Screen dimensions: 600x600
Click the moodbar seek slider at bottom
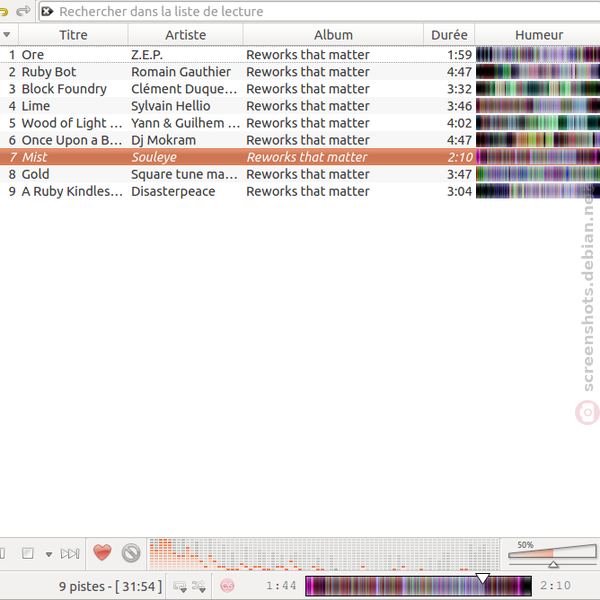pyautogui.click(x=418, y=586)
